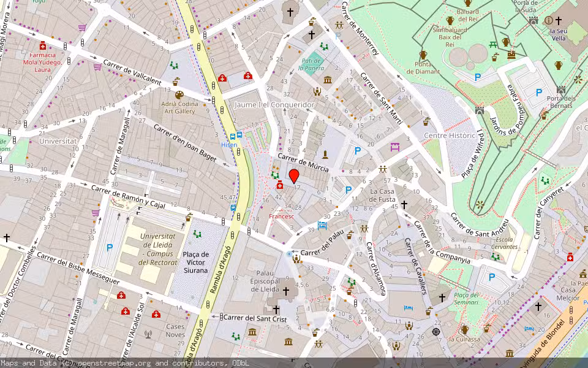Click the information icon beside la Seu Vella
The width and height of the screenshot is (588, 368).
tap(548, 20)
